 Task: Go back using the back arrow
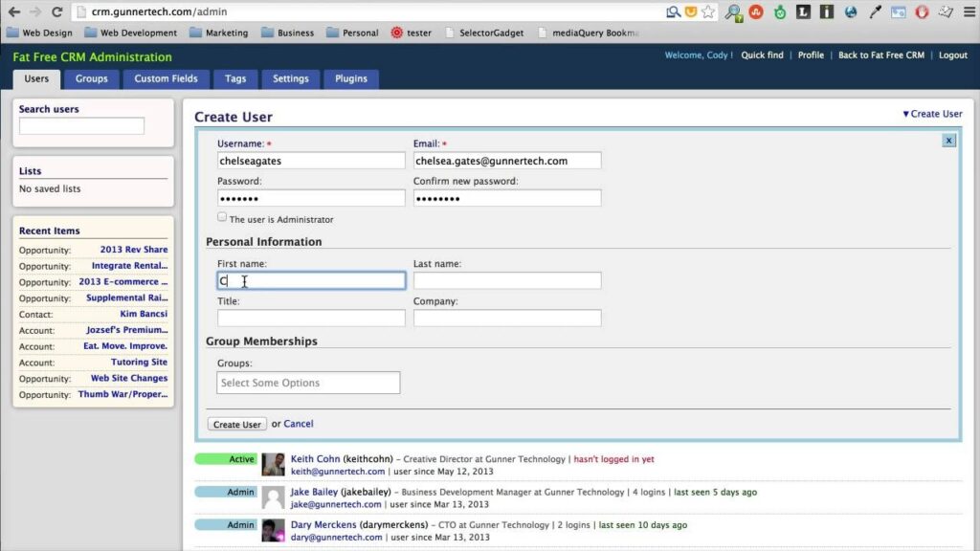[x=13, y=12]
